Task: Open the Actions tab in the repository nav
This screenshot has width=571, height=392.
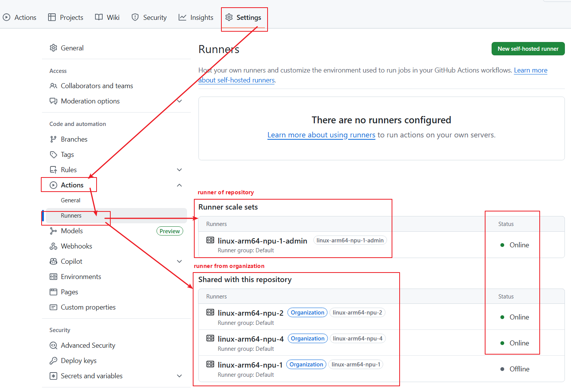Action: click(19, 18)
